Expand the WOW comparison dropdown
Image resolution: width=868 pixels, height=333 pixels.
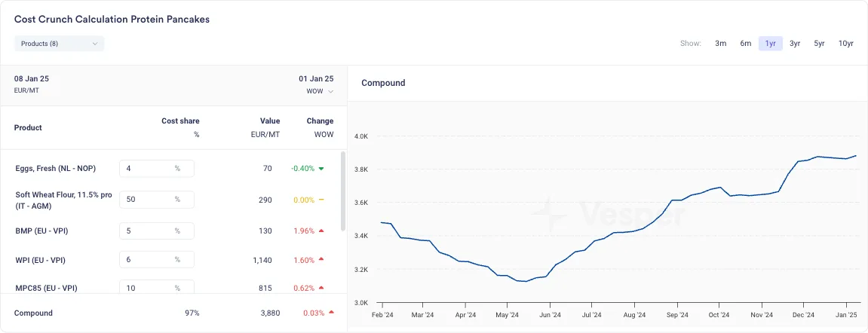tap(320, 91)
